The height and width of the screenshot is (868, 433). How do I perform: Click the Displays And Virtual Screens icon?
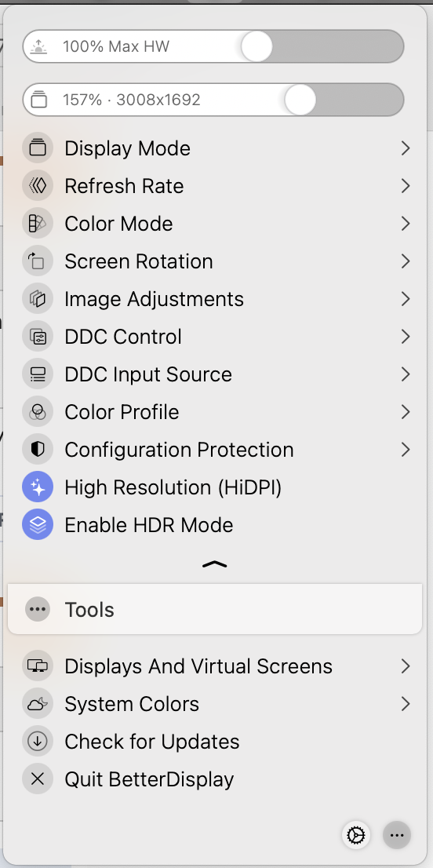point(38,666)
